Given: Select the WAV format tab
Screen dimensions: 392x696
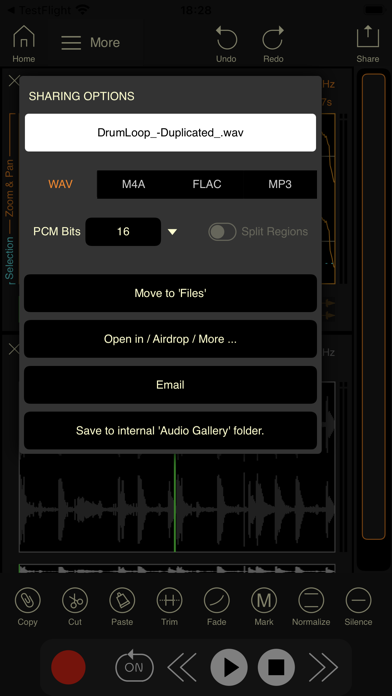Looking at the screenshot, I should (60, 184).
